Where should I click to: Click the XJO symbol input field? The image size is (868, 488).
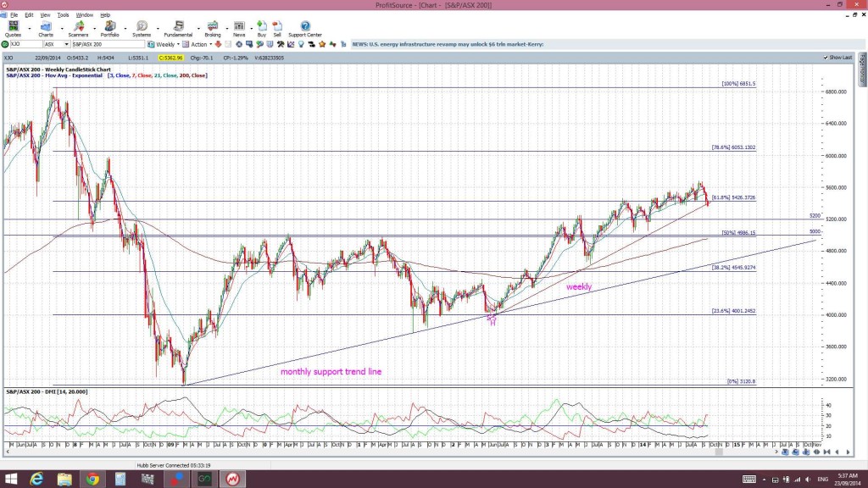26,44
